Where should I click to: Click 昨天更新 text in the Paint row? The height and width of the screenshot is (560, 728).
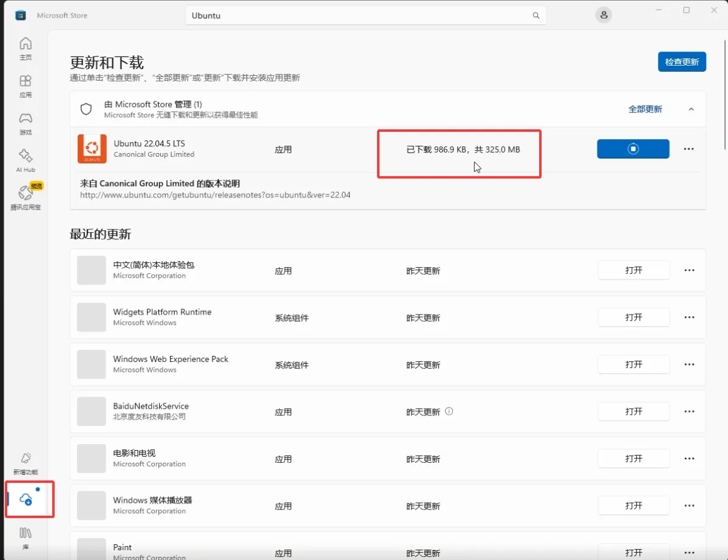click(423, 553)
